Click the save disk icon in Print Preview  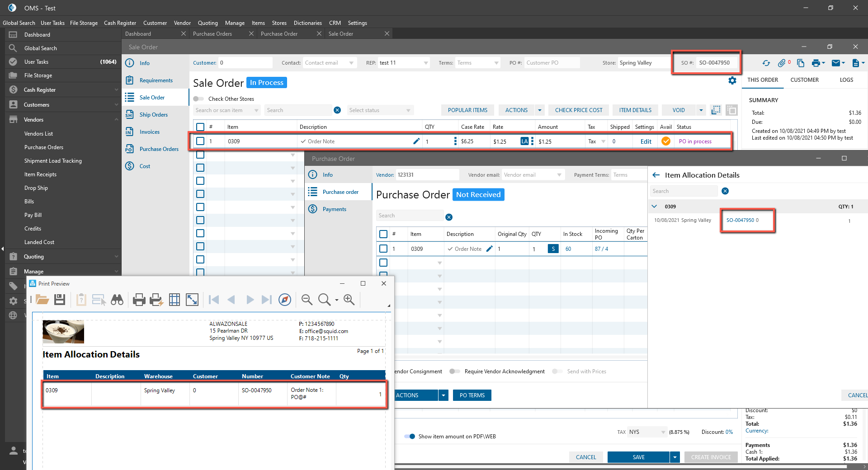coord(60,300)
